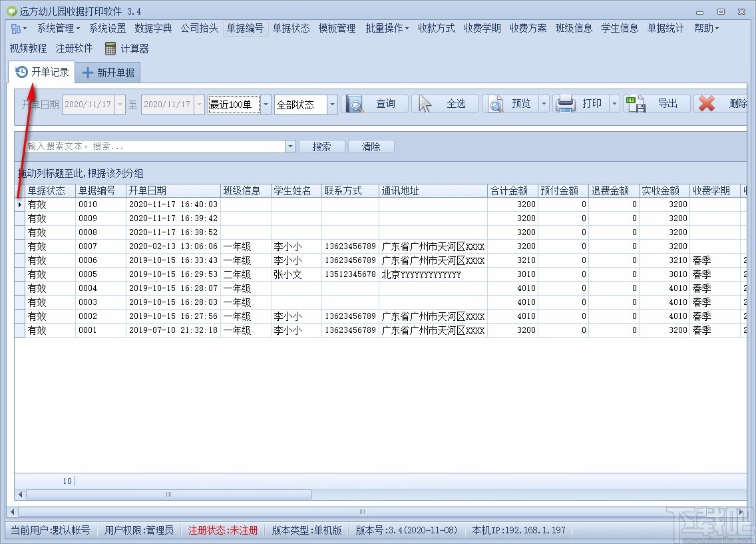Open the 注册软件 menu item
Screen dimensions: 756x544
point(74,48)
